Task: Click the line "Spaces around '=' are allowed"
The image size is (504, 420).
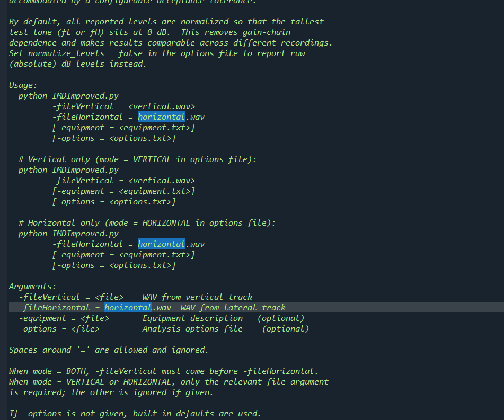Action: (x=109, y=350)
